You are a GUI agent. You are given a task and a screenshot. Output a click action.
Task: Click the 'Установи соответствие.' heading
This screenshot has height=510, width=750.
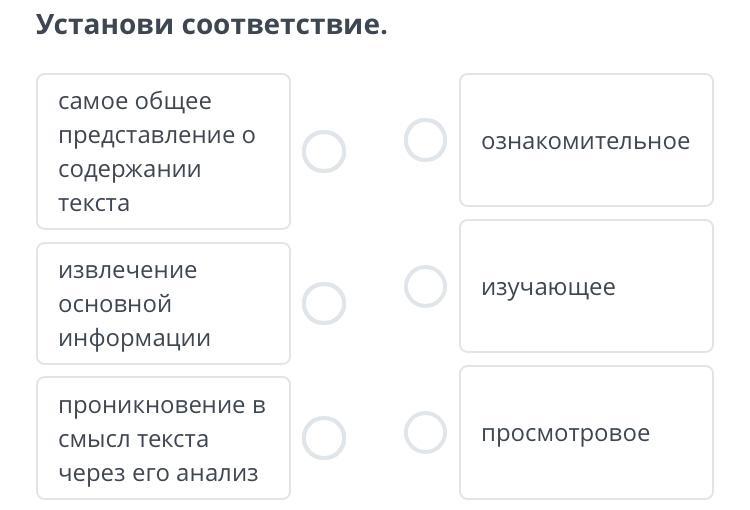(x=211, y=24)
